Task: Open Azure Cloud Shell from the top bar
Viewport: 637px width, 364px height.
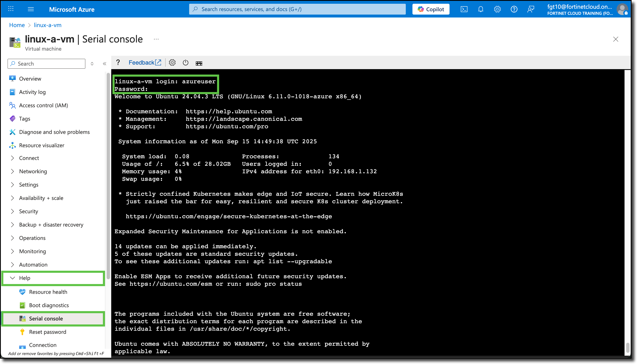Action: tap(464, 9)
